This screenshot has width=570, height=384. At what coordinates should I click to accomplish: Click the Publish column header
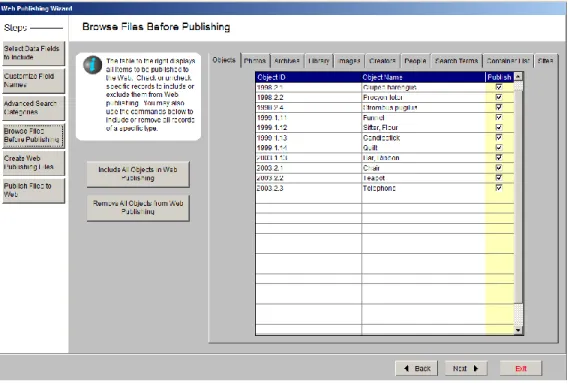pos(499,77)
